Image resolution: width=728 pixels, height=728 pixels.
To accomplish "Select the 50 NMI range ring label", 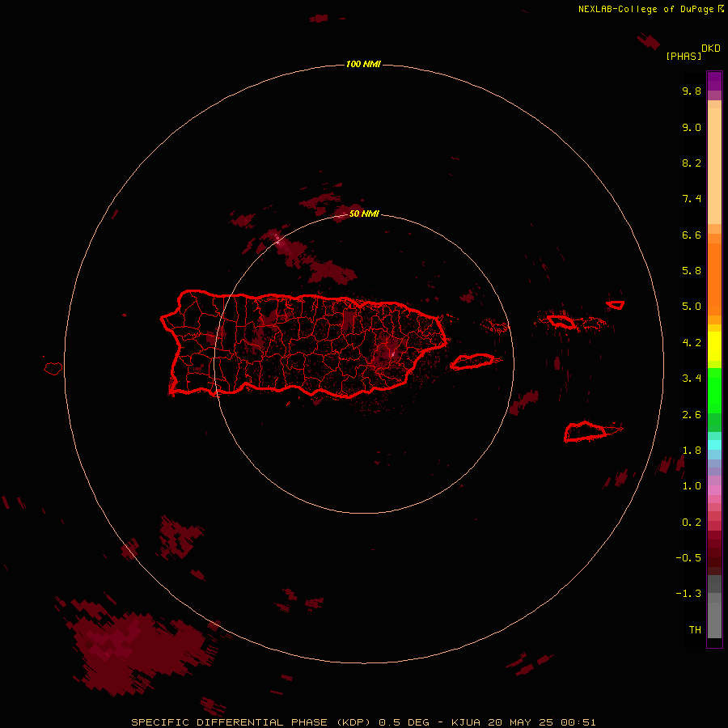I will (364, 214).
